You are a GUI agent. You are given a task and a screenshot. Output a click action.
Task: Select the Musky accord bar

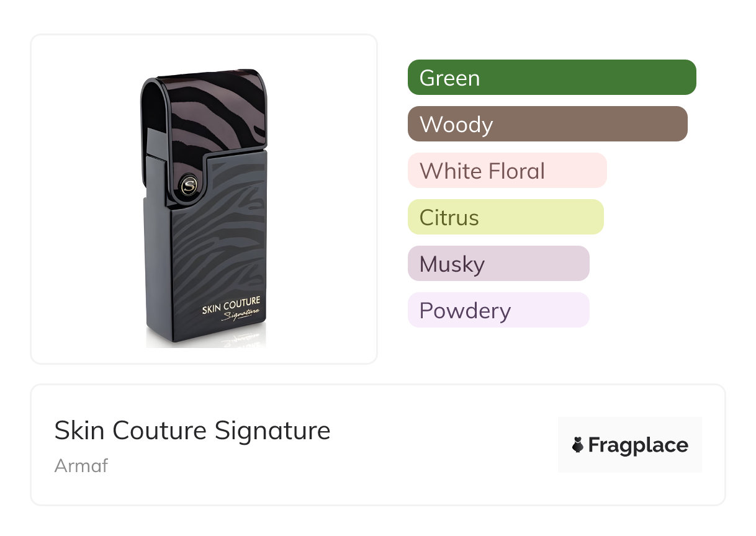coord(498,264)
